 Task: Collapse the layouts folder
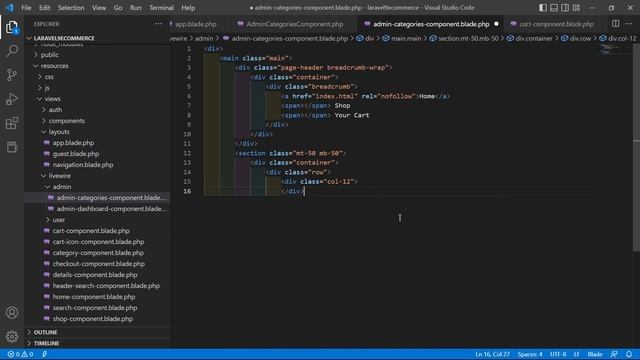pyautogui.click(x=59, y=132)
